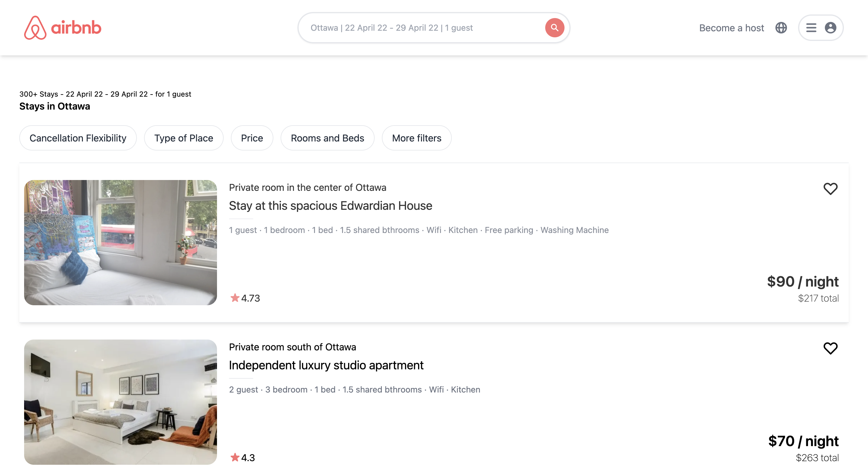
Task: Open the Edwardian House bedroom photo
Action: pos(120,243)
